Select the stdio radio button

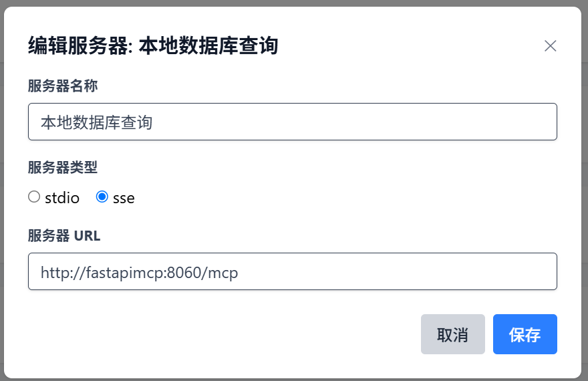(34, 197)
